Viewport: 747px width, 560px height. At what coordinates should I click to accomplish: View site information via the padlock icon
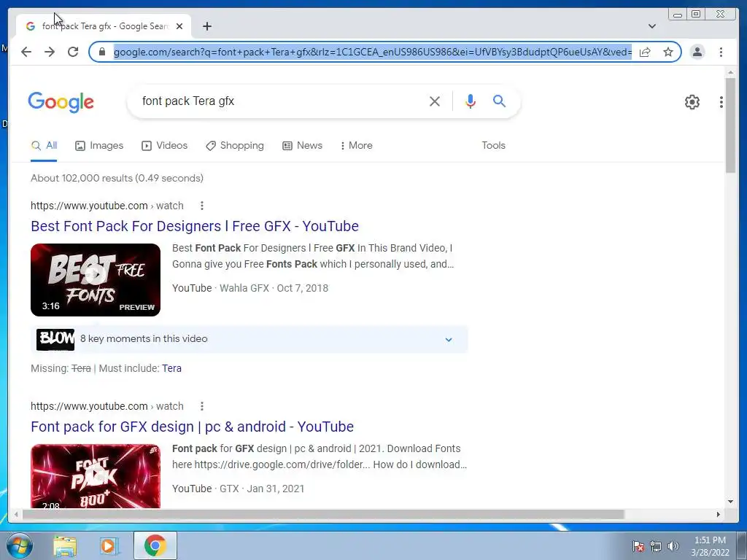101,52
